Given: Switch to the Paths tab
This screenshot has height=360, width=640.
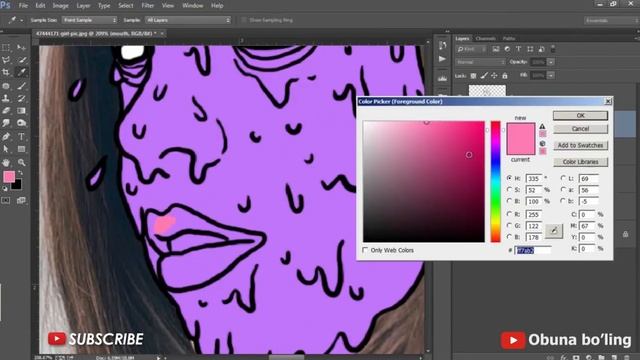Looking at the screenshot, I should tap(509, 38).
